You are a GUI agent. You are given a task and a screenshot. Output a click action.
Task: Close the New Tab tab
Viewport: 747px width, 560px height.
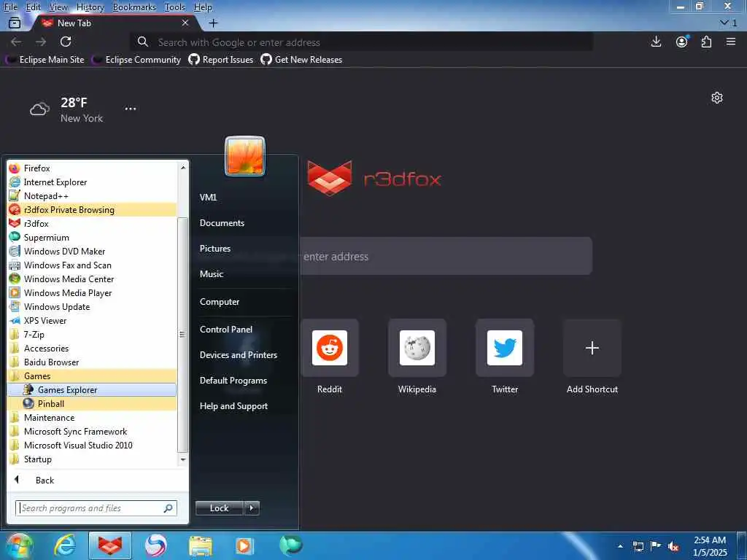(x=185, y=23)
